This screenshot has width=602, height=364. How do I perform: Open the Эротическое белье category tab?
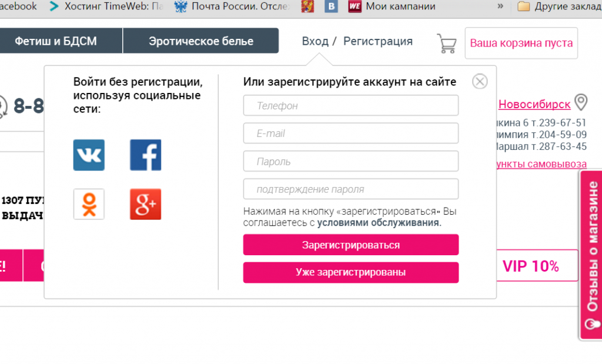click(x=200, y=41)
